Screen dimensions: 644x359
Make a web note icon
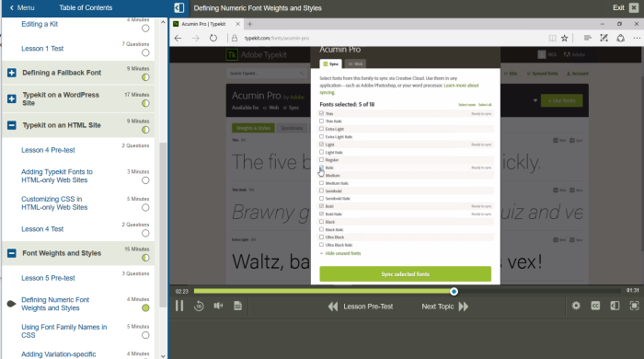[604, 38]
